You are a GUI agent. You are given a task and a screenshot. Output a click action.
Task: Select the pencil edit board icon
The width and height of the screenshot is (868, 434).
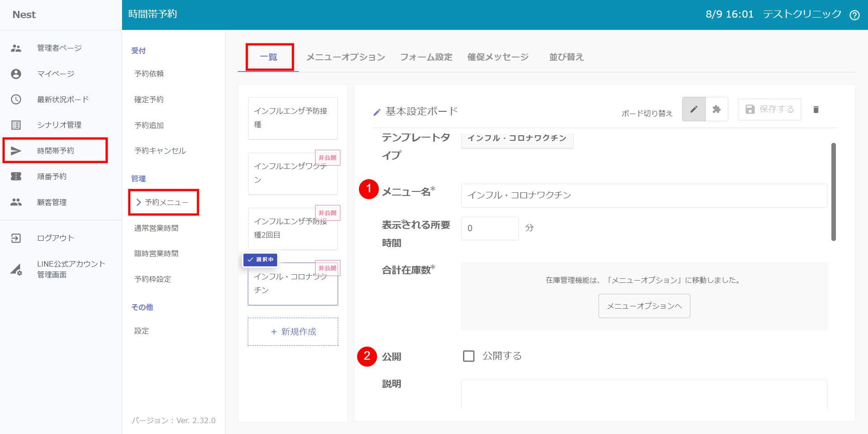click(x=693, y=110)
